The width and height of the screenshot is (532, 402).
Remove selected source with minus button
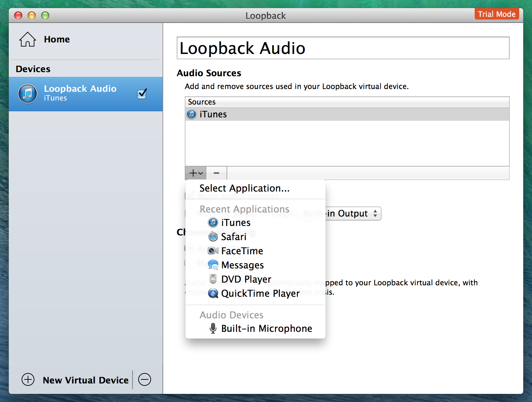click(x=216, y=173)
